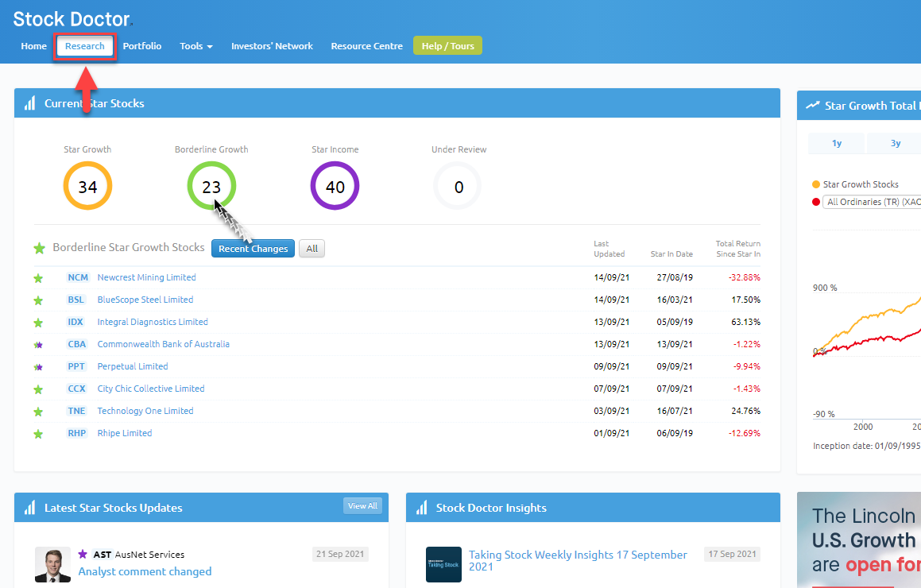This screenshot has height=588, width=921.
Task: Click purple-green star icon beside CBA
Action: point(38,345)
